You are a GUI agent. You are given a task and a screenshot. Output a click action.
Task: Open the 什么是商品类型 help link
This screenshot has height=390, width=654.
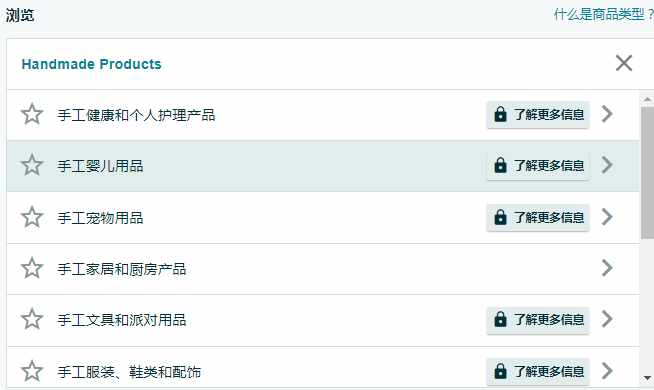pyautogui.click(x=604, y=15)
